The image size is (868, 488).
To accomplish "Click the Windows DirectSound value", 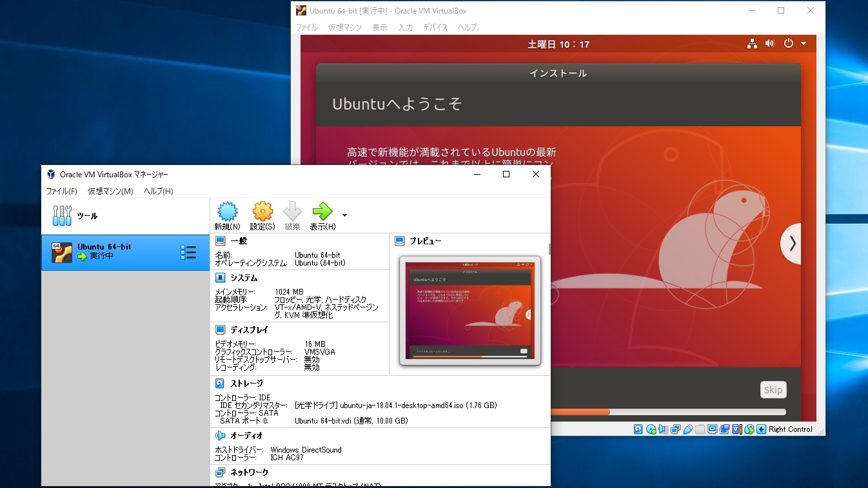I will point(306,450).
